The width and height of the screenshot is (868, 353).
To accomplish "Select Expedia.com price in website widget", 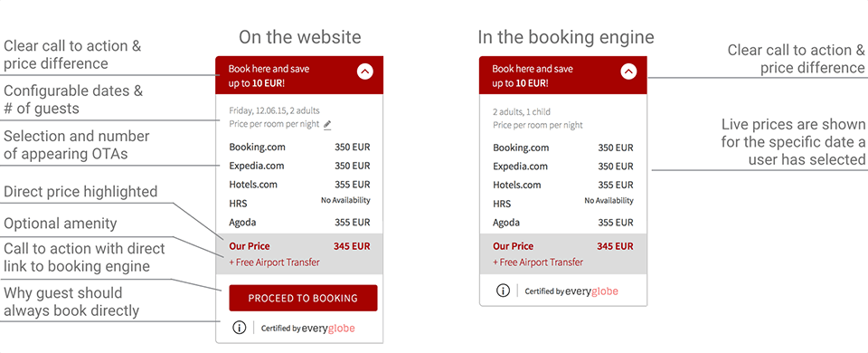I will point(352,166).
